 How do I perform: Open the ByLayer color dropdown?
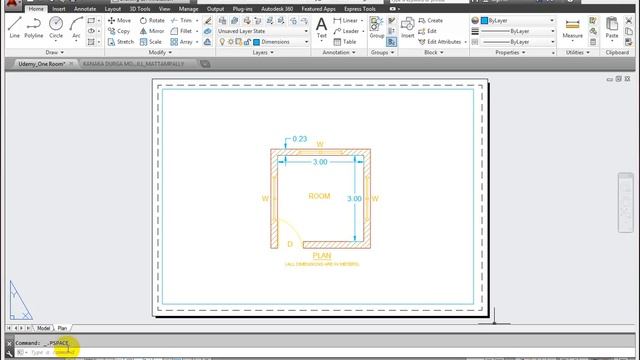[x=517, y=20]
